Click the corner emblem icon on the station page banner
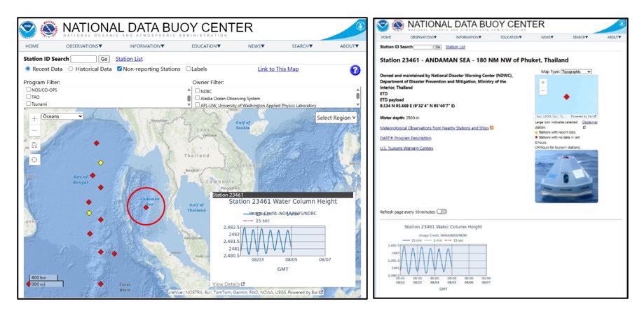 click(623, 23)
